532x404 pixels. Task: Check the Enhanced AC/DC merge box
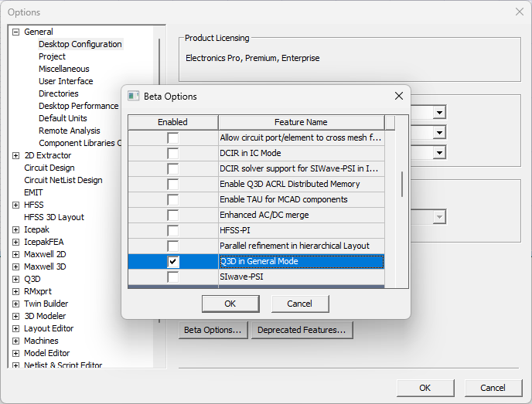coord(172,215)
